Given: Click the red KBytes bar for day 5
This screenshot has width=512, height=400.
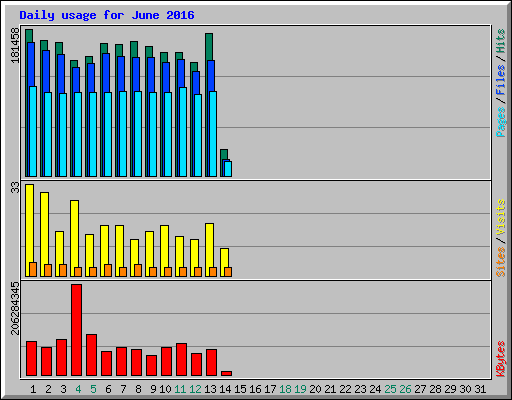Looking at the screenshot, I should [91, 355].
